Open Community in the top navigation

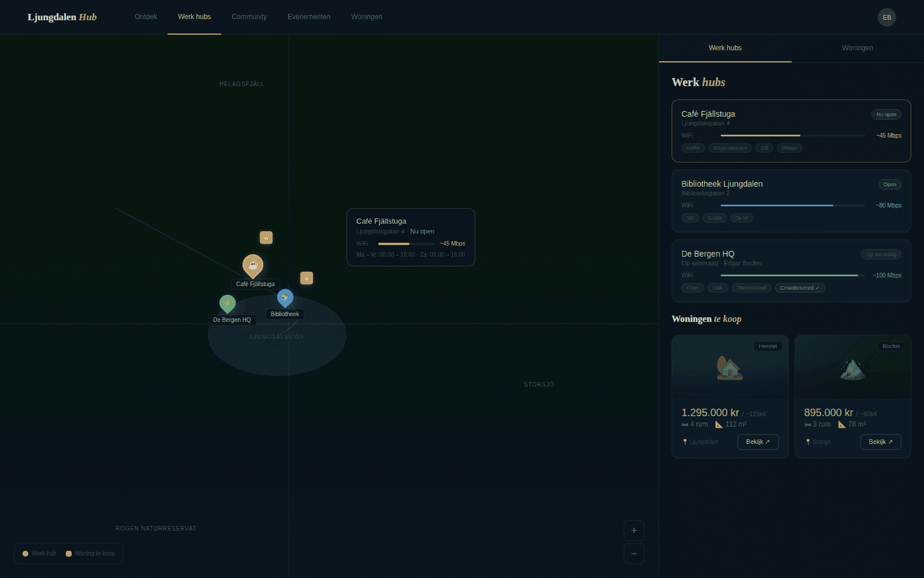click(249, 17)
